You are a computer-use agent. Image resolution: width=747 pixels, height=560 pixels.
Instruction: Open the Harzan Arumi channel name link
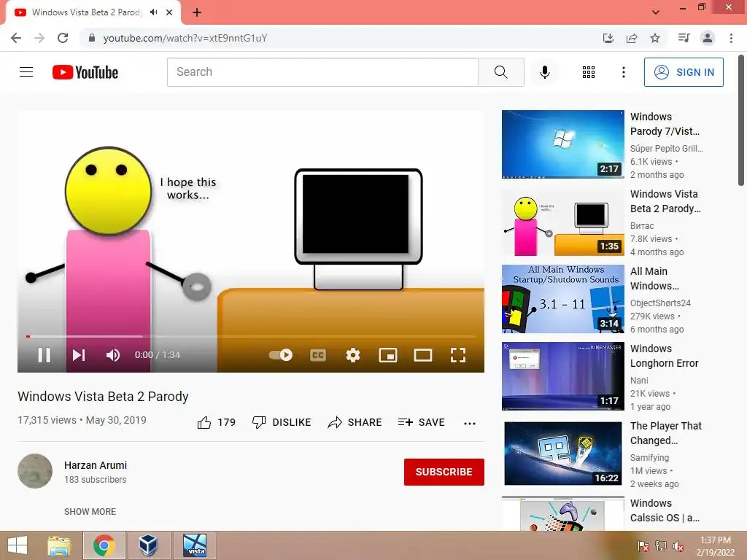click(96, 465)
